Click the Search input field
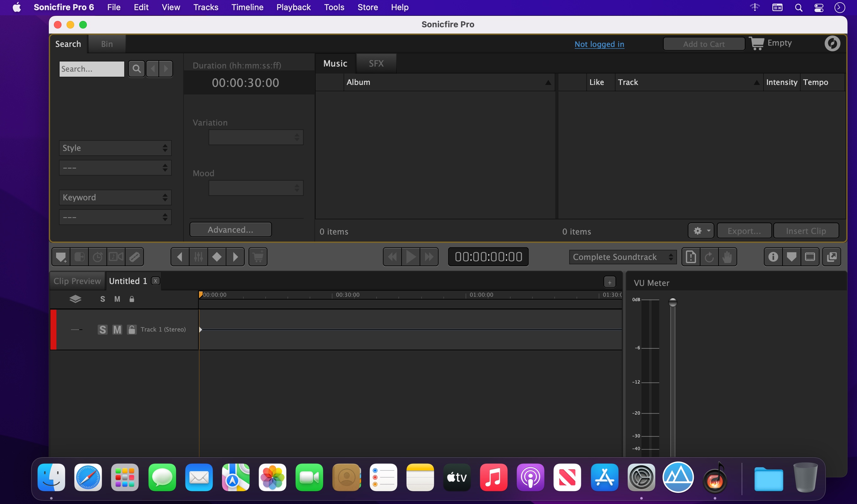The width and height of the screenshot is (857, 504). pos(92,68)
